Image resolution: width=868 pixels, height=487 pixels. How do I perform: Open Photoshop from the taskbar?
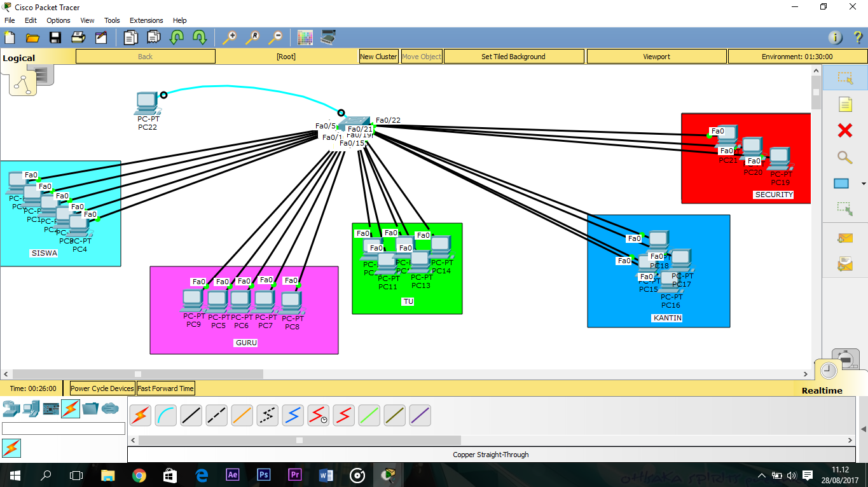point(263,475)
